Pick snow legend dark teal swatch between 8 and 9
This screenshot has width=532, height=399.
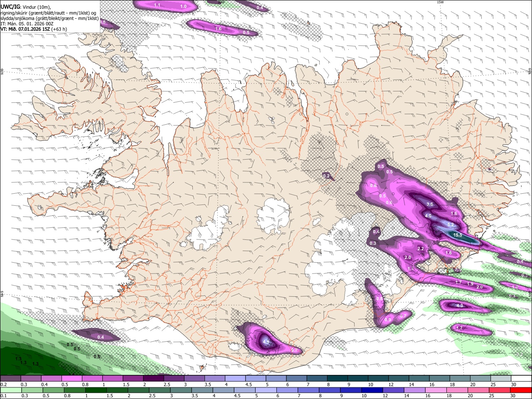(337, 379)
